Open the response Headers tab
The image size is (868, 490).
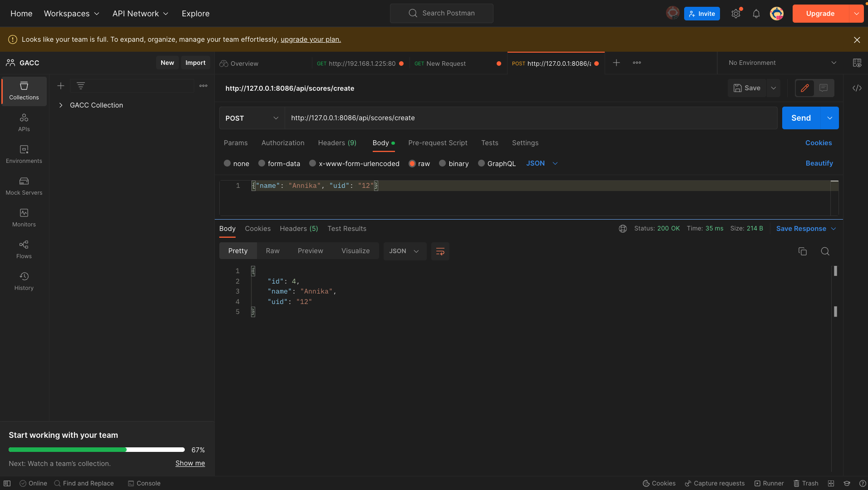pos(298,229)
